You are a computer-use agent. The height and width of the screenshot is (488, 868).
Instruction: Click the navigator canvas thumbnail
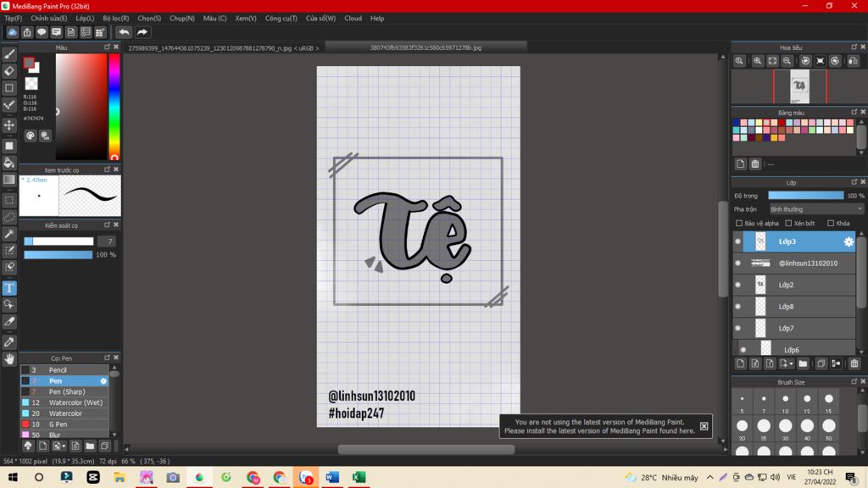point(799,86)
